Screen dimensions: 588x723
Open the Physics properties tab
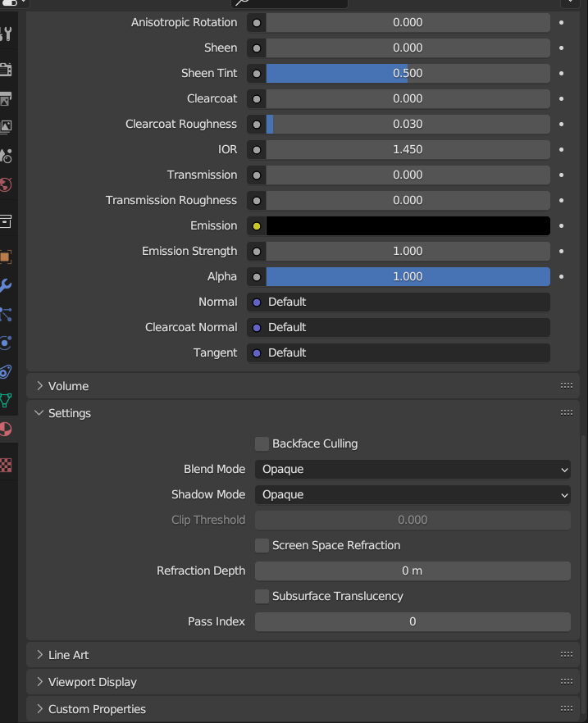[x=6, y=343]
